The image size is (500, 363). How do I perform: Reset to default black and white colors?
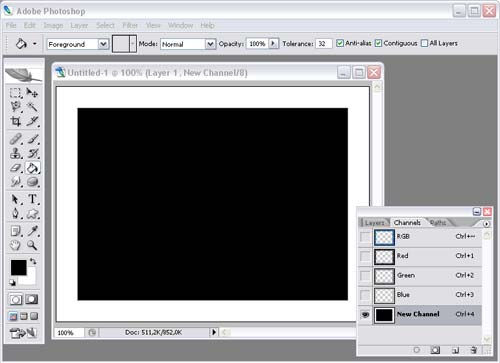(12, 283)
